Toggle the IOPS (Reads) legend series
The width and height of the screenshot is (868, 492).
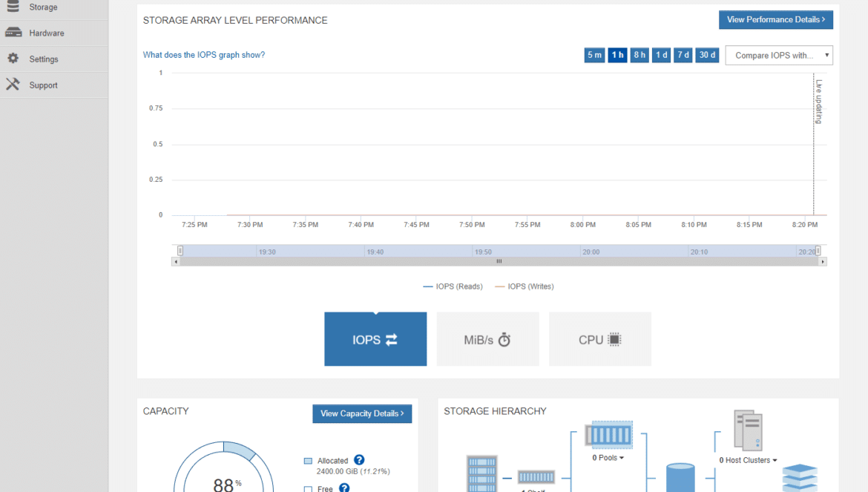click(453, 286)
